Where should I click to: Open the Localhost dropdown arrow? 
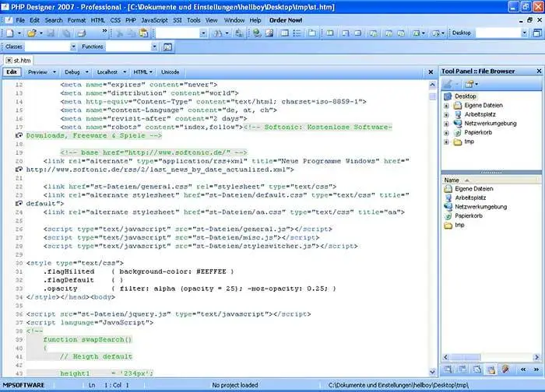[125, 72]
